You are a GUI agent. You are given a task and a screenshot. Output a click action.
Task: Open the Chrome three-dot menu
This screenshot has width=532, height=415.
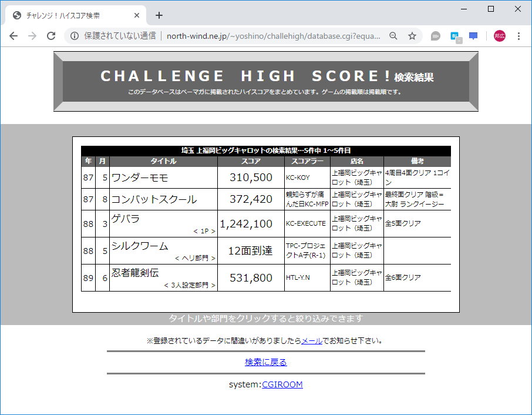pyautogui.click(x=518, y=36)
